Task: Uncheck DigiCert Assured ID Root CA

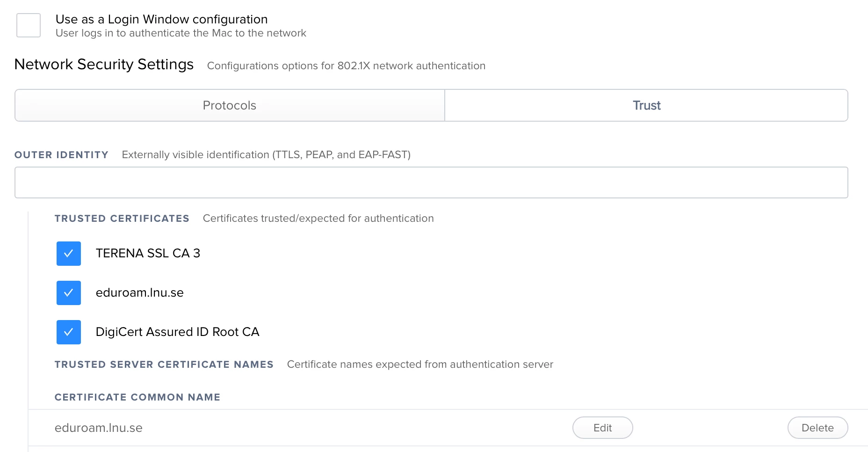Action: click(69, 332)
